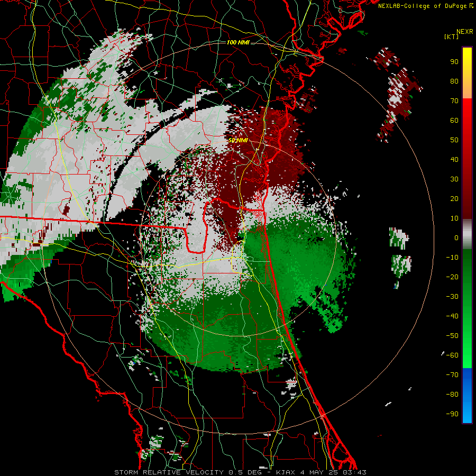Select the positive 40 scale label

[454, 159]
